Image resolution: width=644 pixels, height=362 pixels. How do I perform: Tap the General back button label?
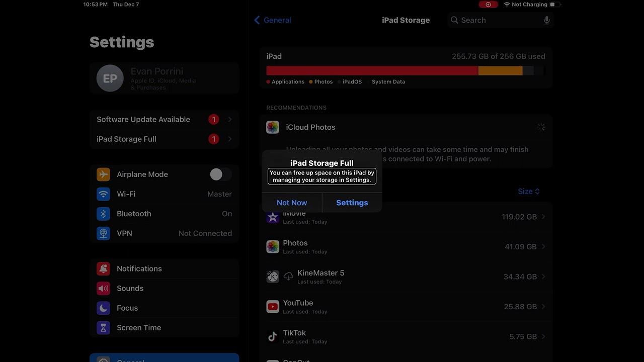[x=277, y=20]
